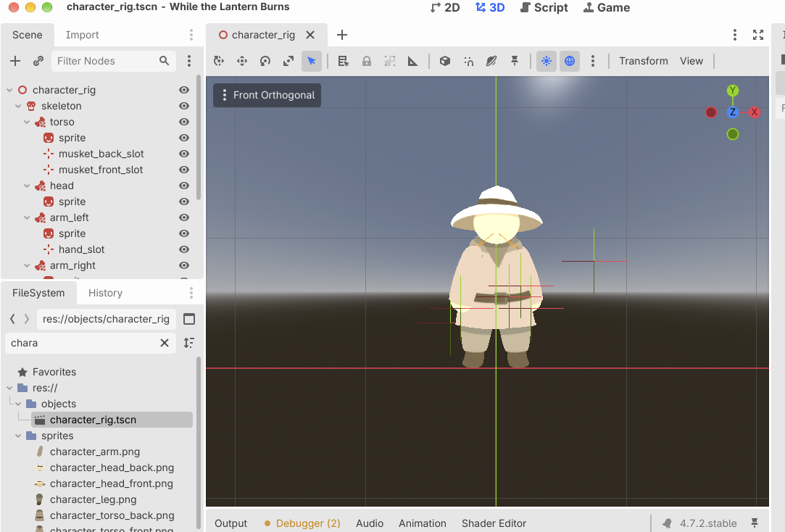Open the FileSystem sort files options

(x=188, y=343)
